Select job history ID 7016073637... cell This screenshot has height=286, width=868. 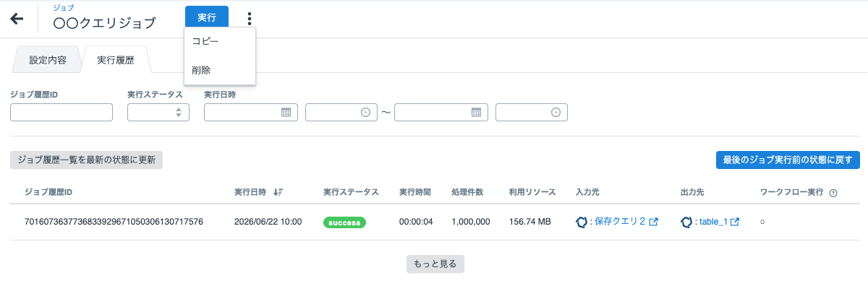click(x=114, y=222)
